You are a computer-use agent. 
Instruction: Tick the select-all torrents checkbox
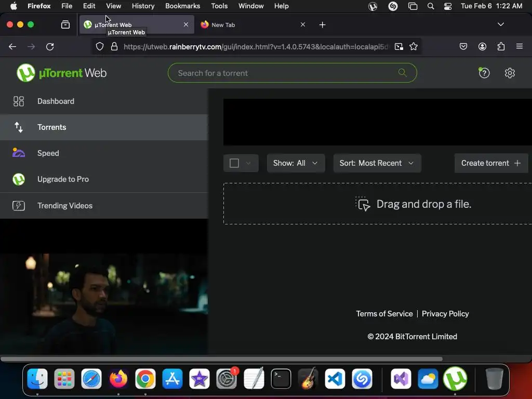coord(234,163)
